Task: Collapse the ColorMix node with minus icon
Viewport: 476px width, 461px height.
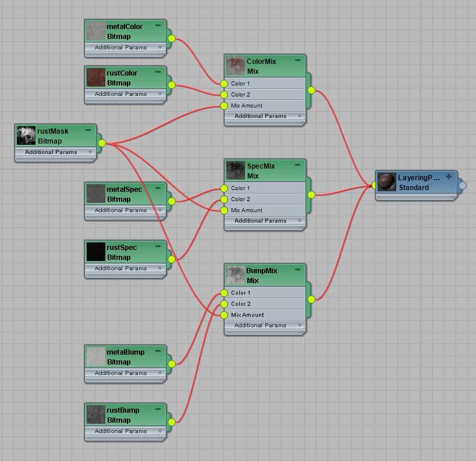Action: (298, 60)
